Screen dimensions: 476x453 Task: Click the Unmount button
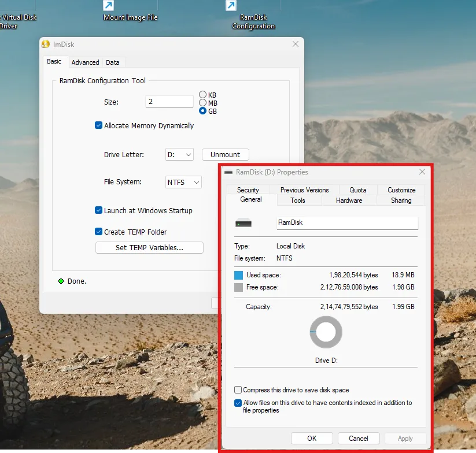225,155
